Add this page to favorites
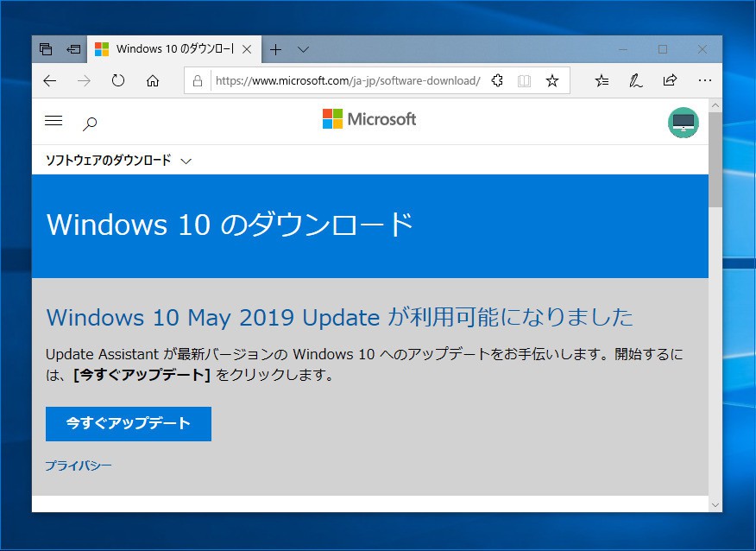The width and height of the screenshot is (756, 551). coord(552,80)
